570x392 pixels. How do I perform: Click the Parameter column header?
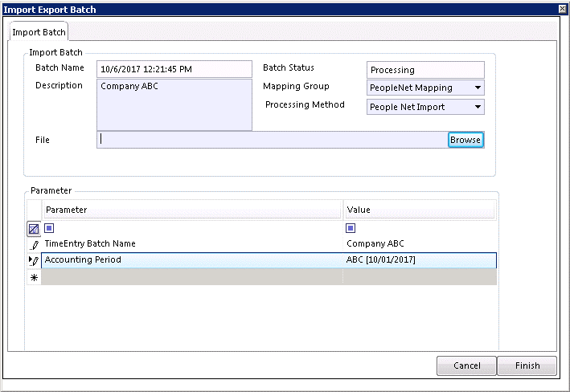tap(192, 210)
